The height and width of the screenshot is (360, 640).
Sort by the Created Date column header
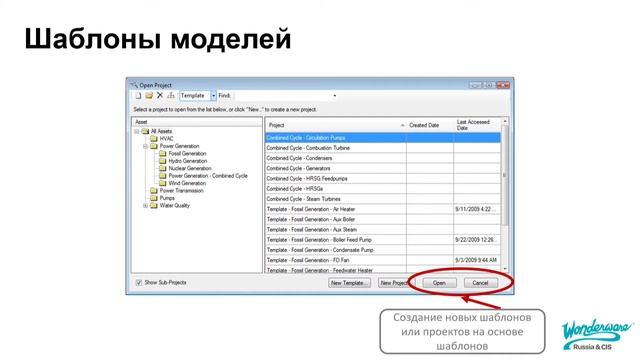pos(430,125)
